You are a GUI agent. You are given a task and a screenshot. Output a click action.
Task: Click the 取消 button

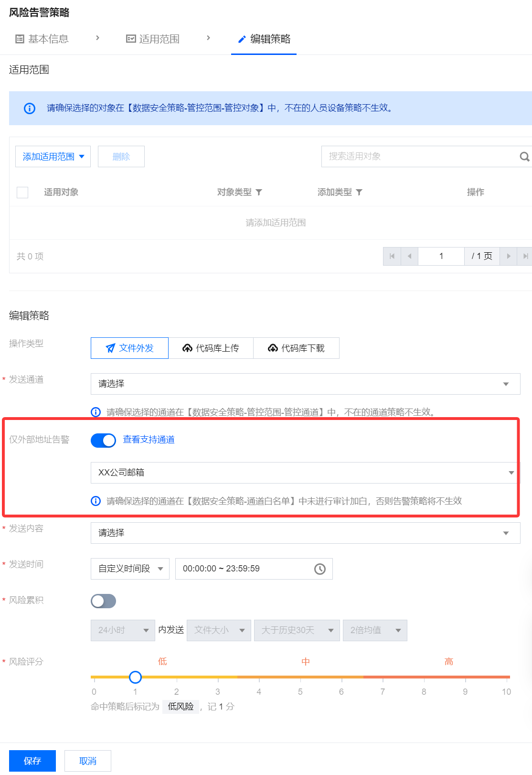click(88, 761)
